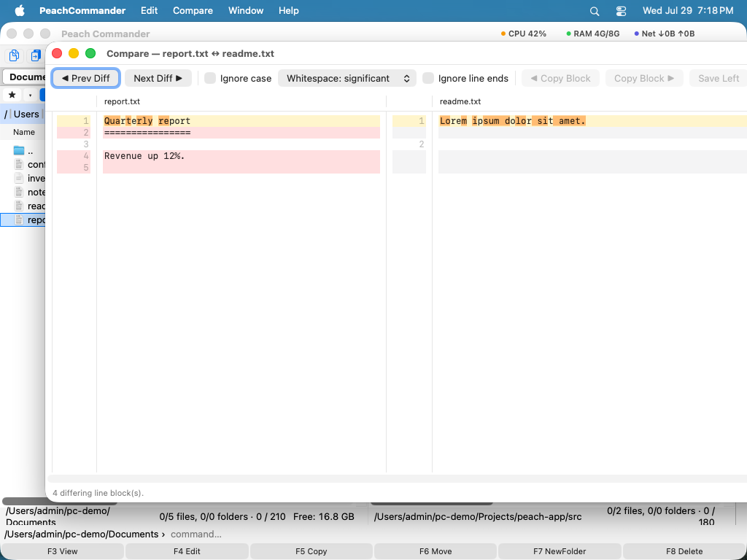The image size is (747, 560).
Task: Click the RAM 4G/8G status indicator
Action: tap(593, 34)
